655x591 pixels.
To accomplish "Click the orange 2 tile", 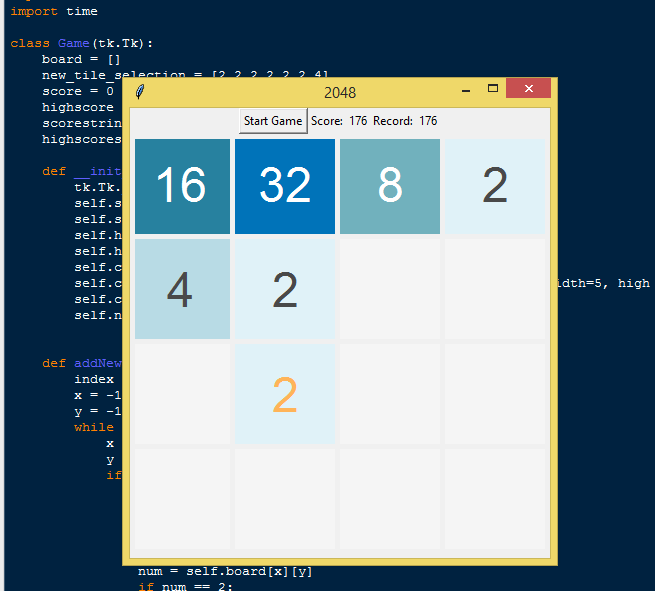I will click(x=285, y=394).
